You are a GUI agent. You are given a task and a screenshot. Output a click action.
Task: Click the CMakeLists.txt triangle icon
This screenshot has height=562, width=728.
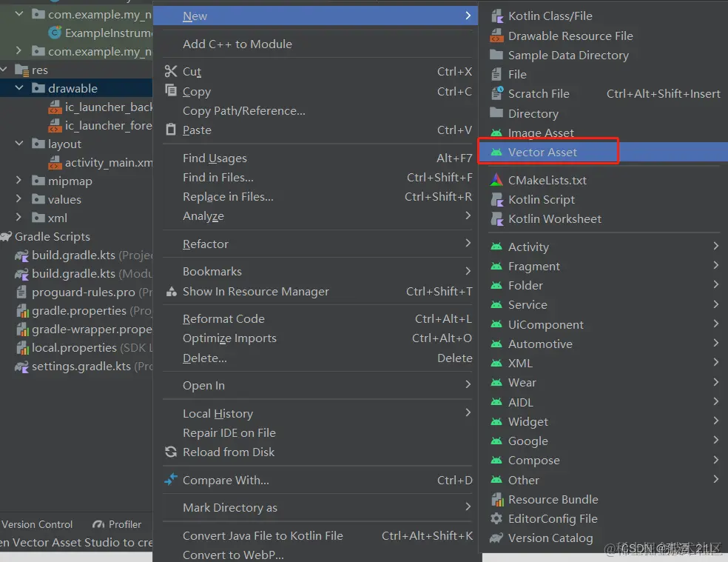click(496, 180)
